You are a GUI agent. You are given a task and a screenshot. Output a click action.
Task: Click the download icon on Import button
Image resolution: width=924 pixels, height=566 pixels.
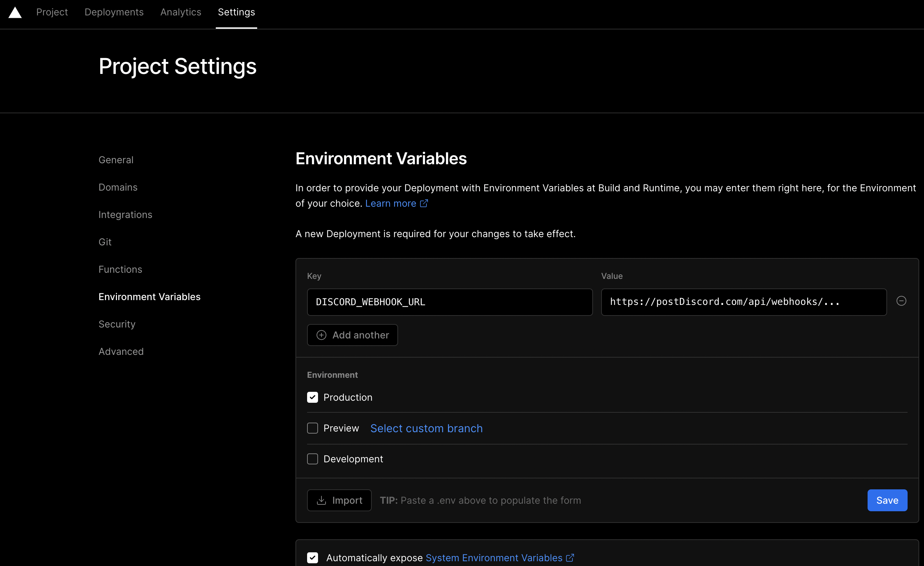tap(321, 500)
